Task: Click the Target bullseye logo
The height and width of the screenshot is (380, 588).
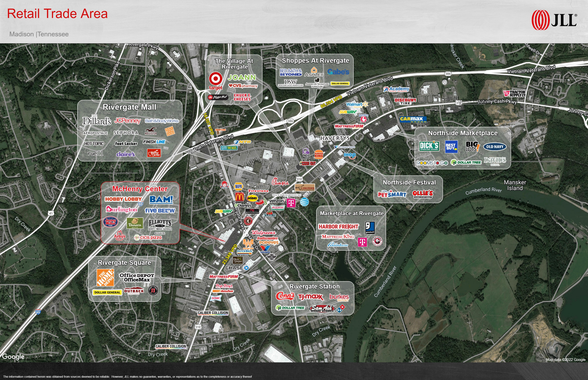Action: (215, 79)
